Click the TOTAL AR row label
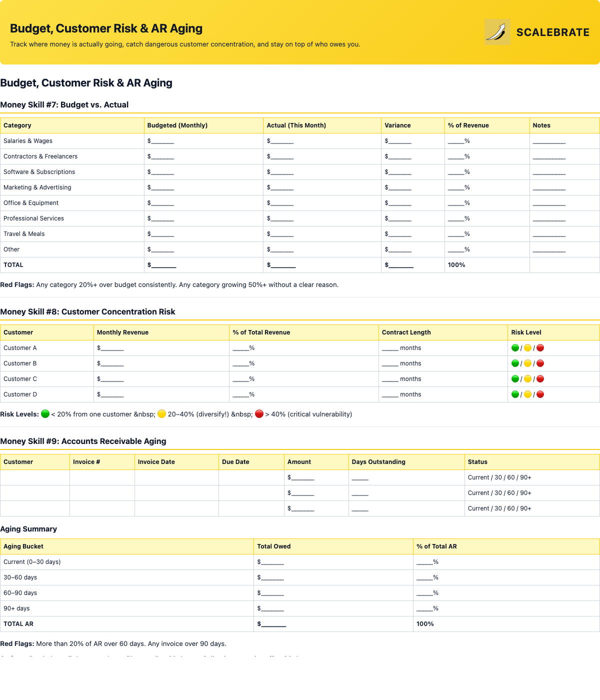The image size is (600, 700). (x=18, y=624)
